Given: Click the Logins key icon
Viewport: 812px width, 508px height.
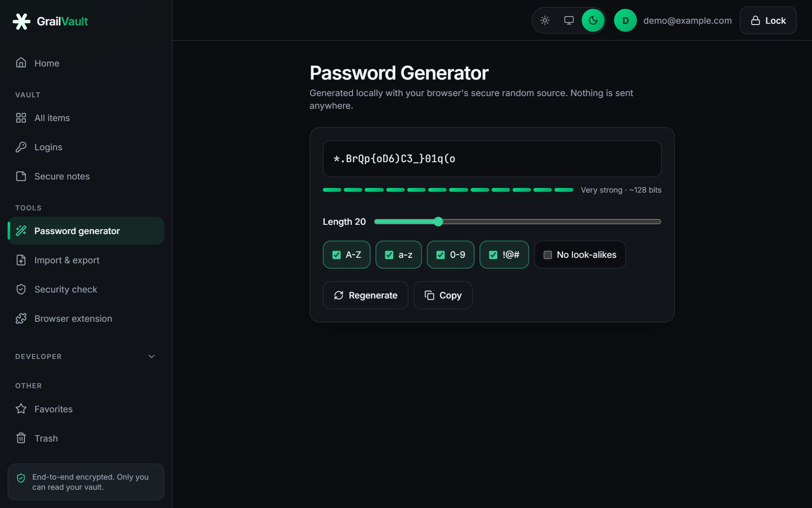Looking at the screenshot, I should pos(21,147).
